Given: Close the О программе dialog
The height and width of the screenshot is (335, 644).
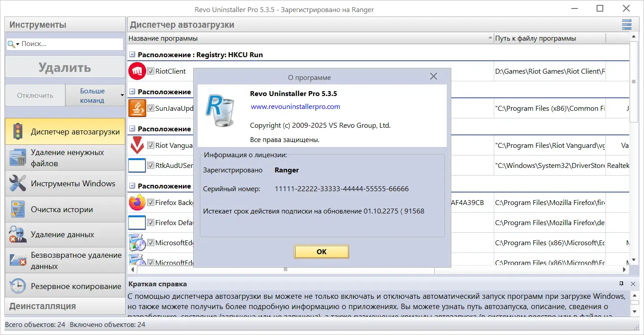Looking at the screenshot, I should click(433, 76).
